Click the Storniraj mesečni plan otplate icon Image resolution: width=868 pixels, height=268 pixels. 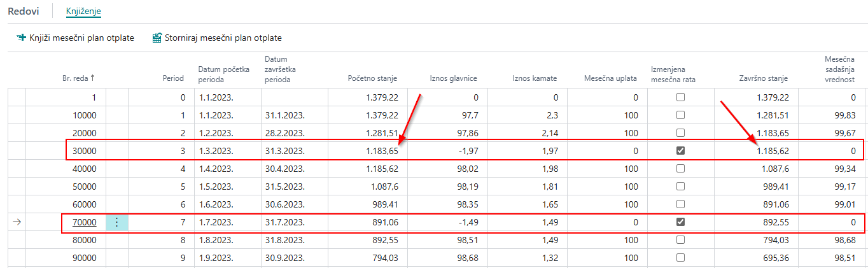point(157,38)
